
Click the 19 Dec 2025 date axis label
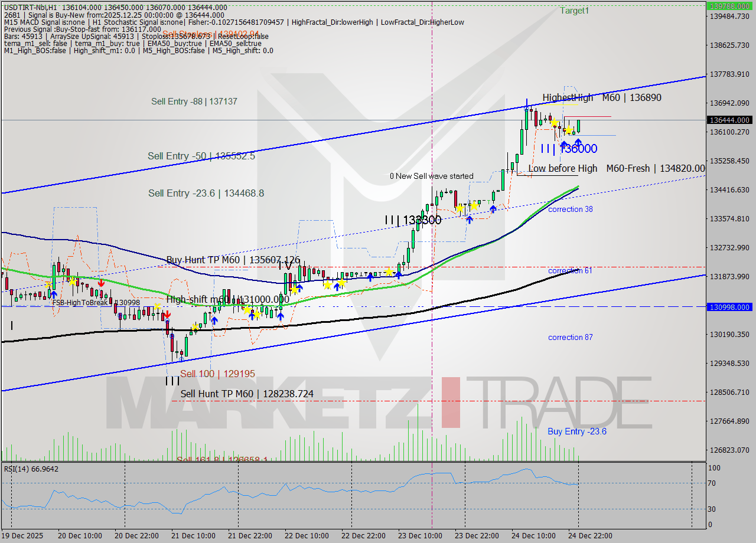coord(21,535)
